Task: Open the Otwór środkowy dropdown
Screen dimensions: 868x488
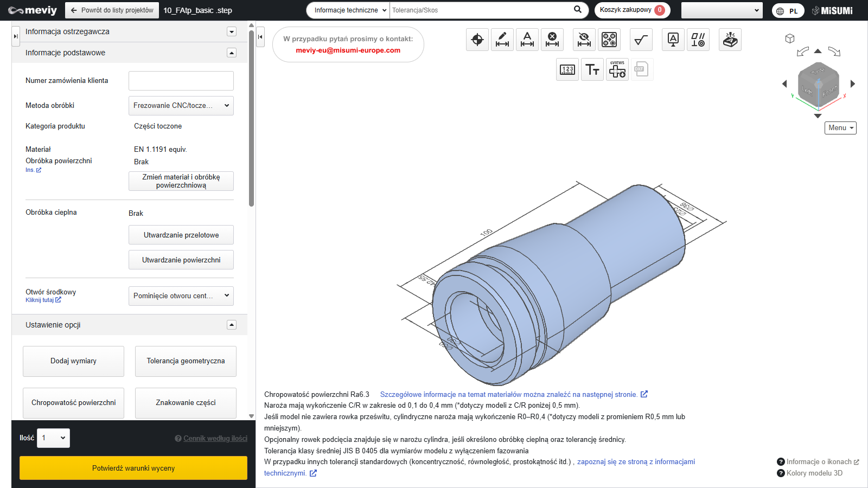Action: [181, 296]
